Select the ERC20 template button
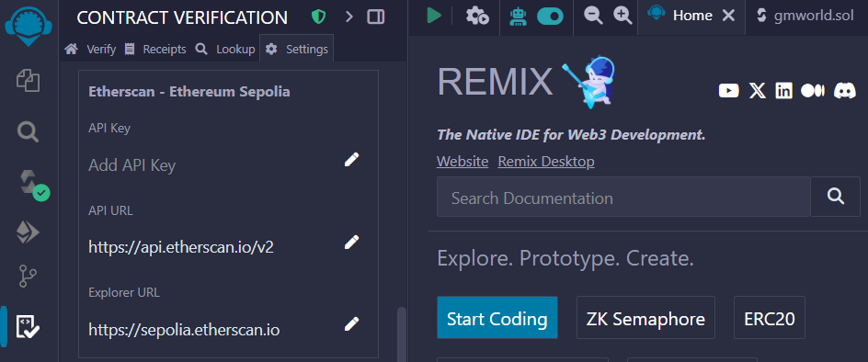The height and width of the screenshot is (362, 868). (770, 318)
